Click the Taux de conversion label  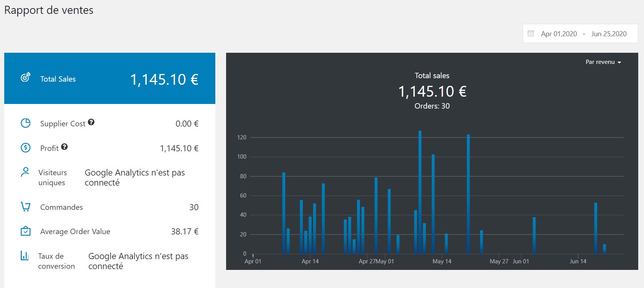56,261
